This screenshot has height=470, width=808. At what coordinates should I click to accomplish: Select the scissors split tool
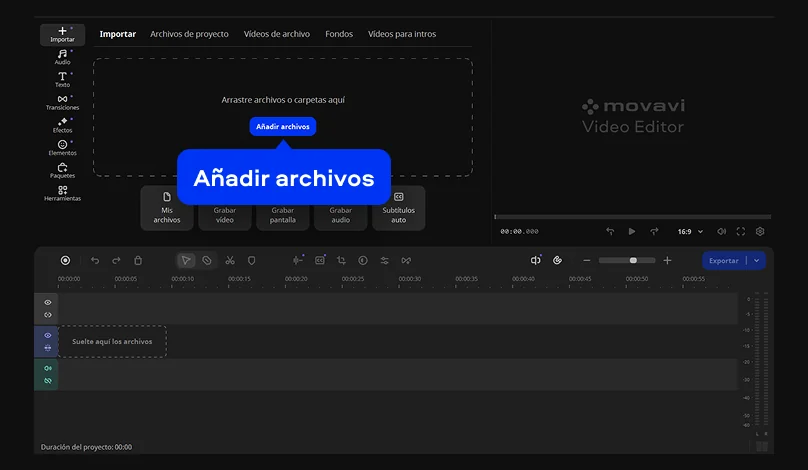click(x=229, y=260)
